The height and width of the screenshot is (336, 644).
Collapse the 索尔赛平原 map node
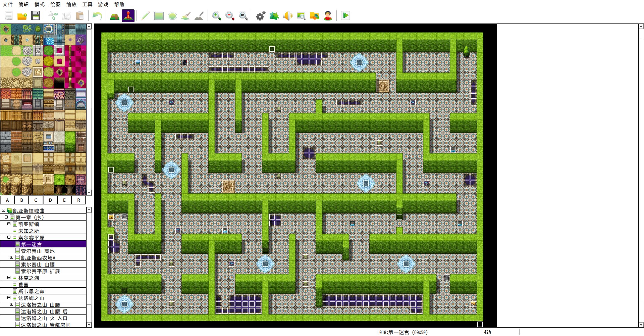[x=9, y=237]
